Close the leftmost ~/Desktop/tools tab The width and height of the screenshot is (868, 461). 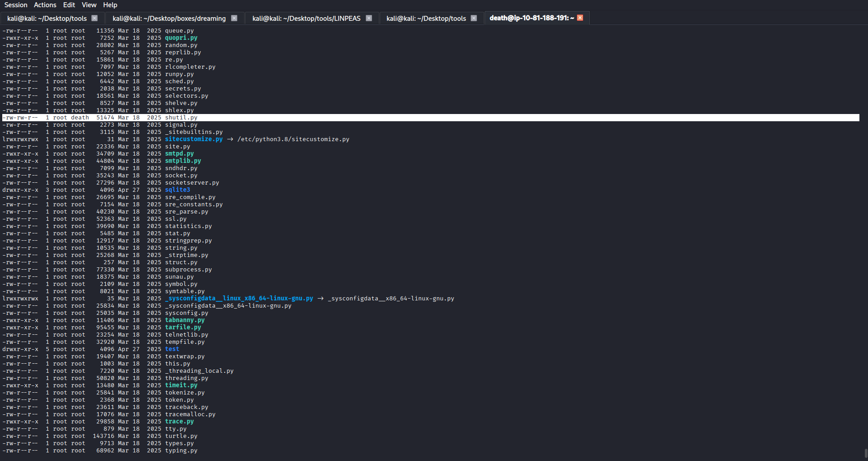pyautogui.click(x=94, y=18)
